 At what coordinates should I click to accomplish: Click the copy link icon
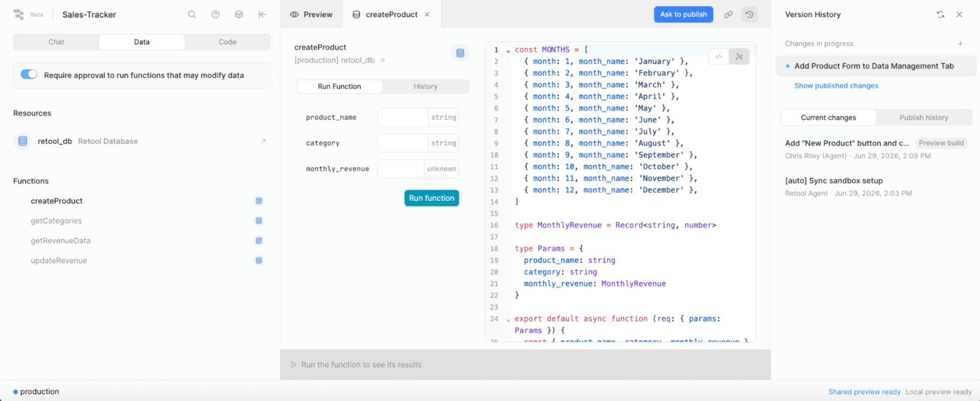[x=728, y=15]
